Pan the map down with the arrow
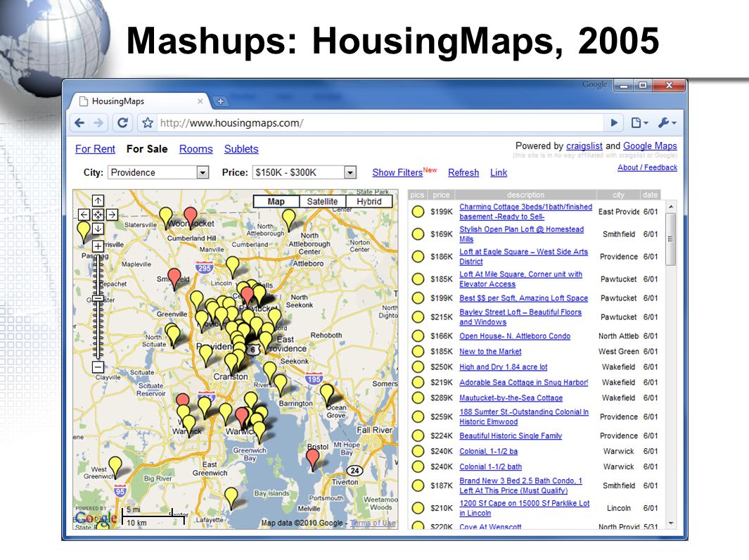The image size is (749, 560). pos(98,229)
